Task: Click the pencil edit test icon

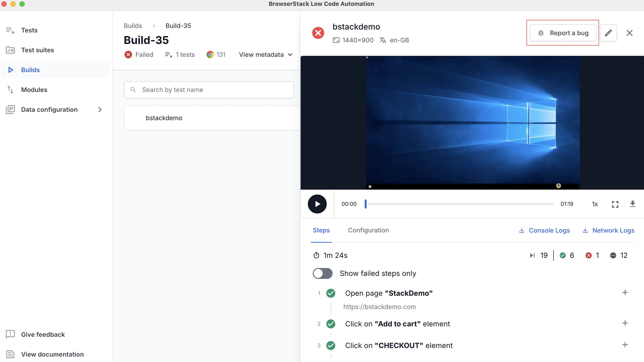Action: (608, 33)
